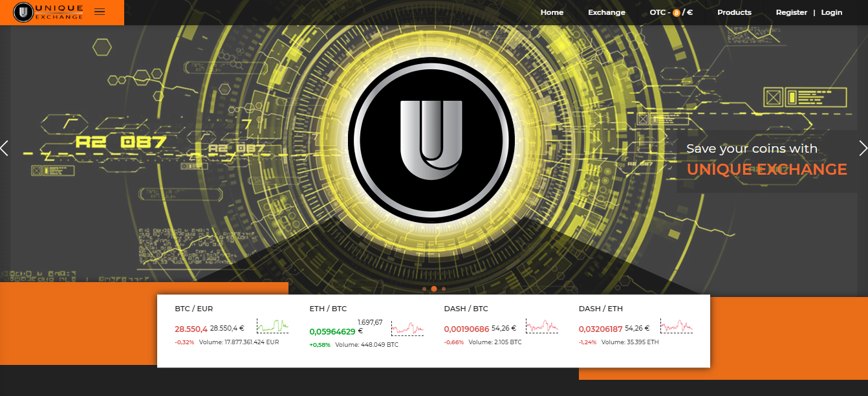Click the ETH/BTC mini chart
This screenshot has height=396, width=868.
coord(407,327)
